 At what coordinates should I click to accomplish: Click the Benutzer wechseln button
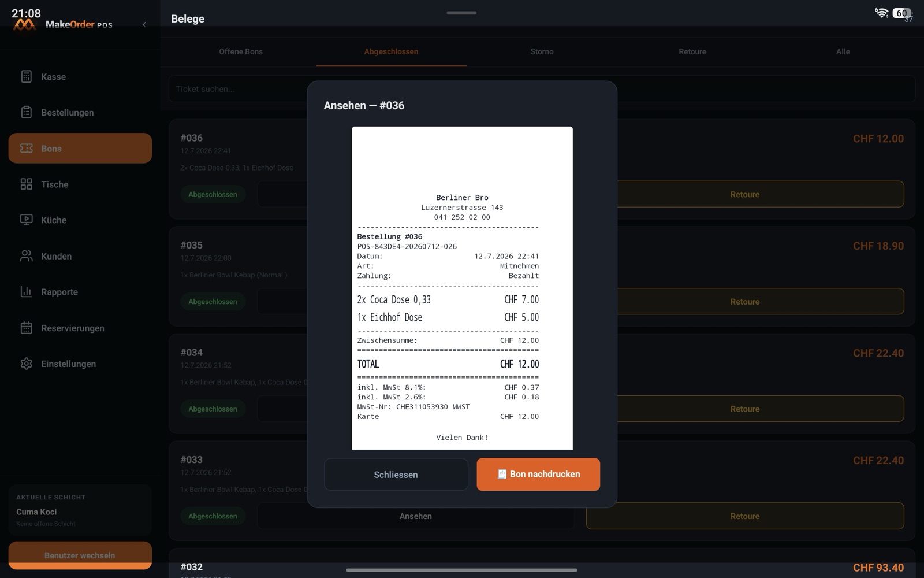pyautogui.click(x=80, y=555)
